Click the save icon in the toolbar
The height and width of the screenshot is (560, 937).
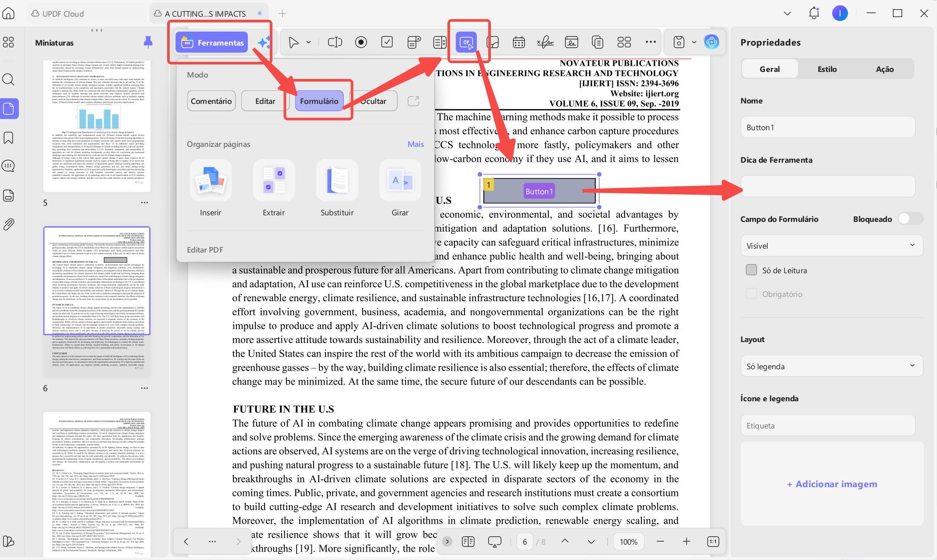[679, 42]
